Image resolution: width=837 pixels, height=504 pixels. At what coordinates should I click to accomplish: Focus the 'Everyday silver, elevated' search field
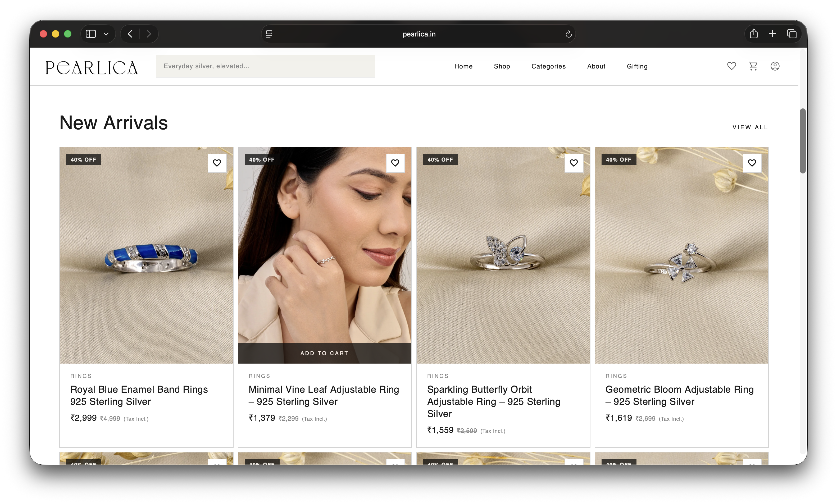pyautogui.click(x=265, y=66)
